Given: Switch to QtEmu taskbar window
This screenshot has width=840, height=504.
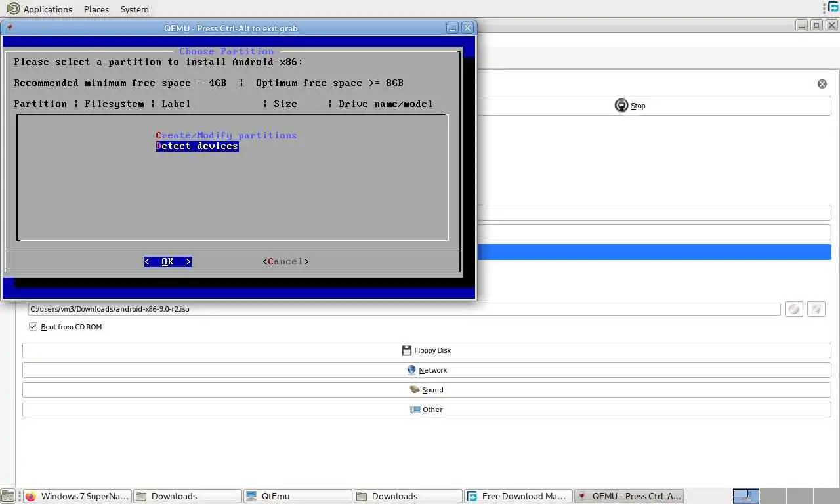Looking at the screenshot, I should (x=298, y=496).
